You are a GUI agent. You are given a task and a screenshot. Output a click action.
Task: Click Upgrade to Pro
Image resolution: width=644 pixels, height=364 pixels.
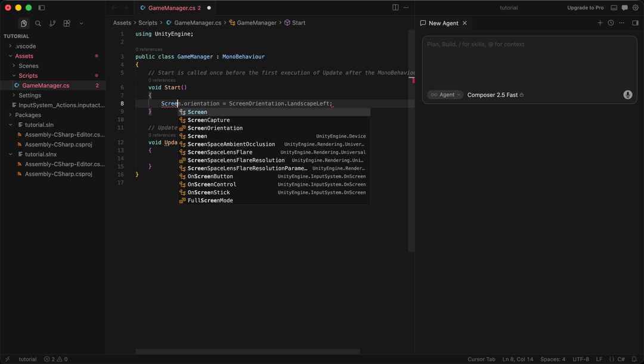pyautogui.click(x=586, y=7)
